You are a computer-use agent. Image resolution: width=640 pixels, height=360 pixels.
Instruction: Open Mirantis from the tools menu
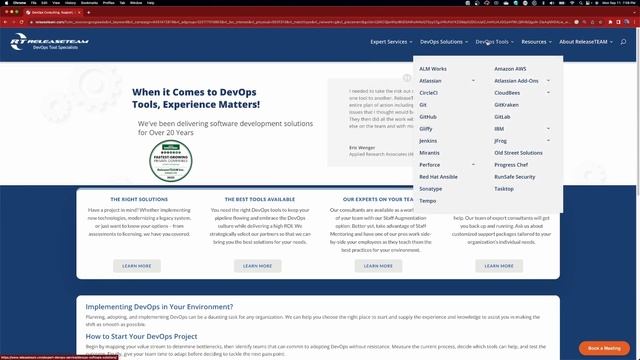pos(429,153)
